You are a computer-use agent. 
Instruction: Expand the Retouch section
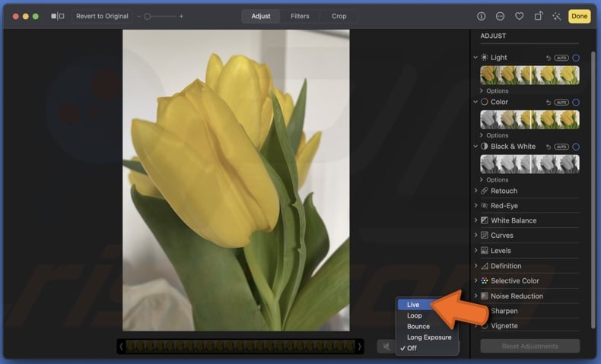475,191
